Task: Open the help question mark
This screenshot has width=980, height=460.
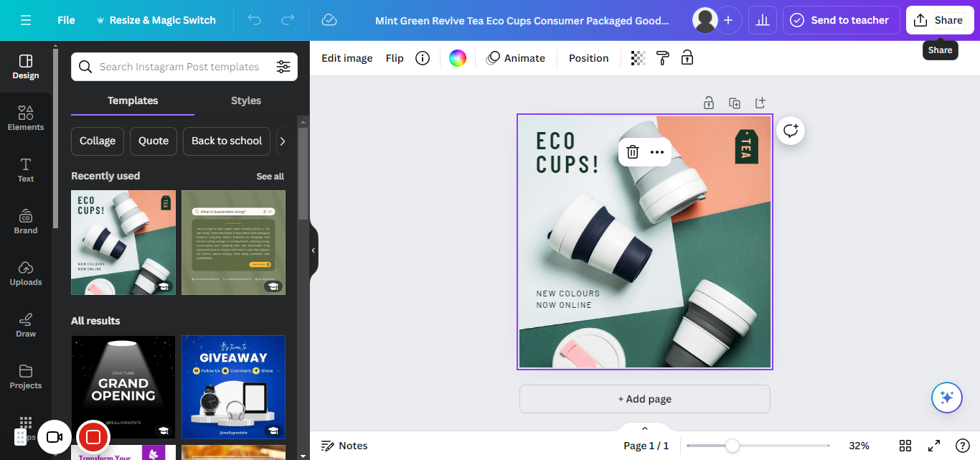Action: 963,446
